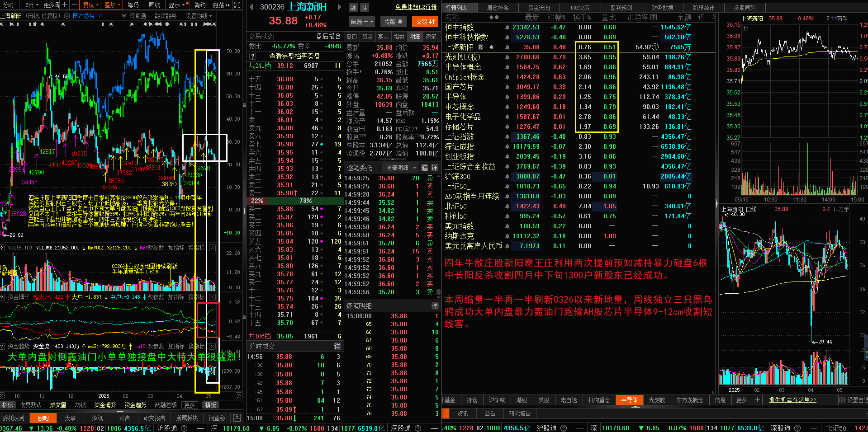868x432 pixels.
Task: Click 恢复默认 restore defaults
Action: click(x=30, y=405)
